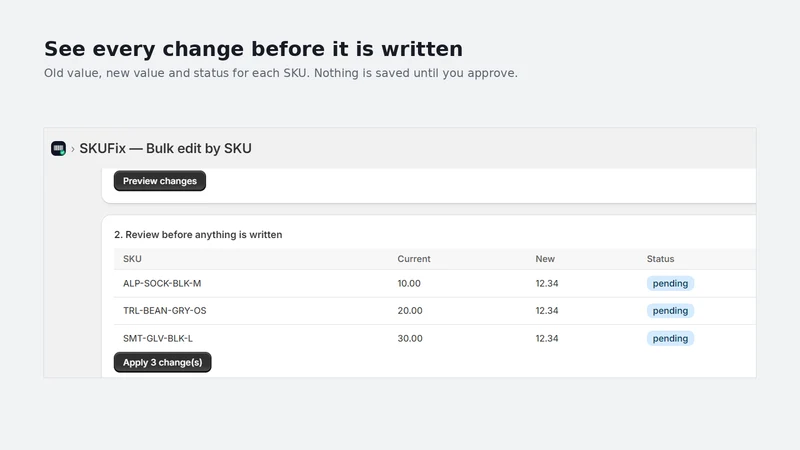This screenshot has height=450, width=800.
Task: Select SKU cell SMT-GLV-BLK-L
Action: tap(158, 338)
